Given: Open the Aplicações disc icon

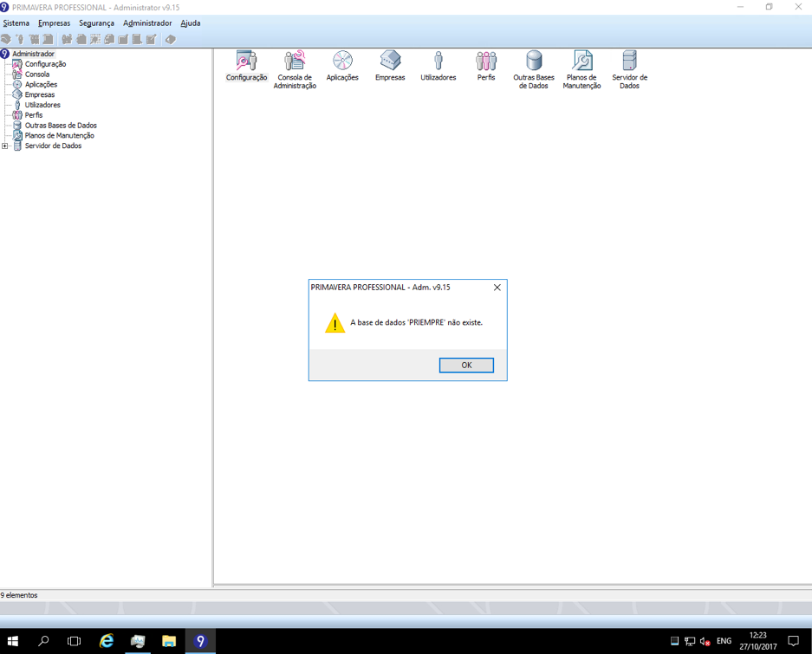Looking at the screenshot, I should click(x=342, y=66).
